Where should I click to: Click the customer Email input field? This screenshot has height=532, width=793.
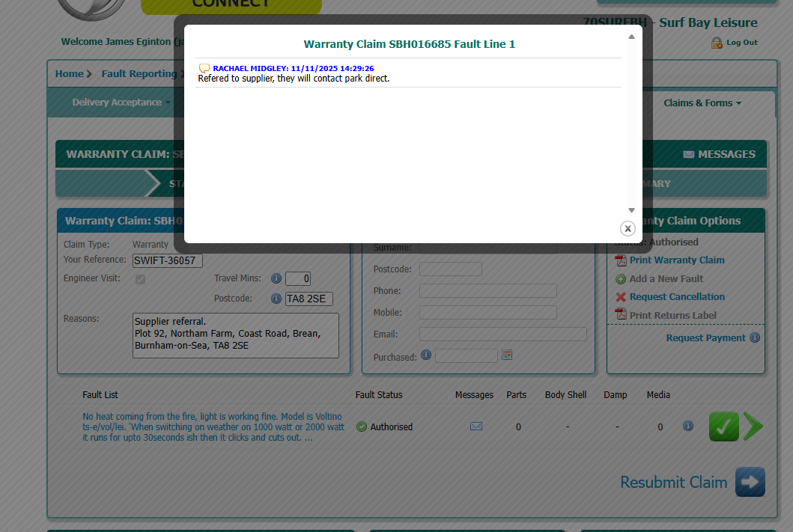502,334
